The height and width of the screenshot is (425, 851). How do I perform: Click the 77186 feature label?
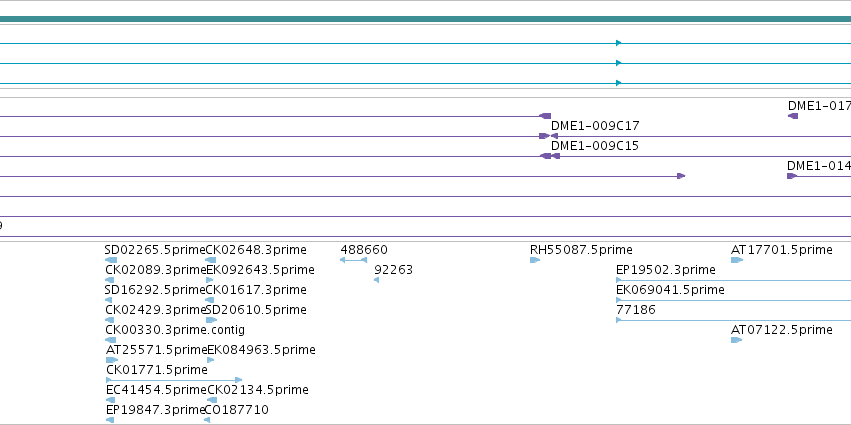pos(636,310)
